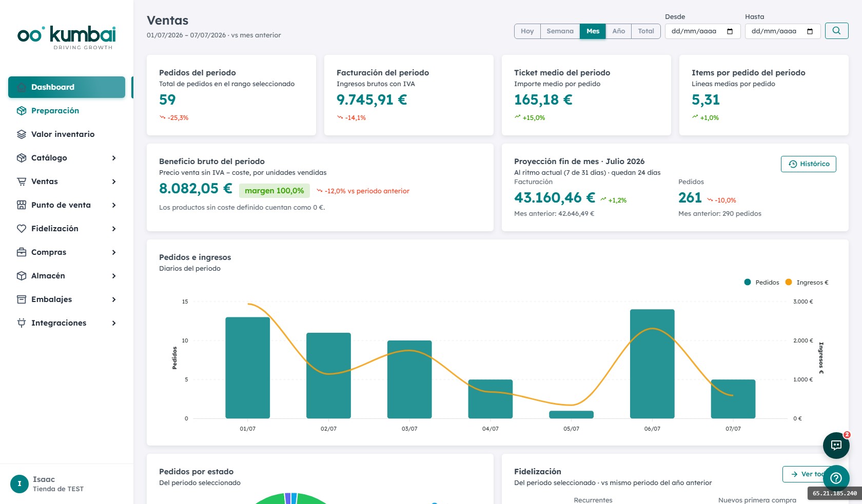Click the 9.745,91 € billing value
862x504 pixels.
pos(372,99)
